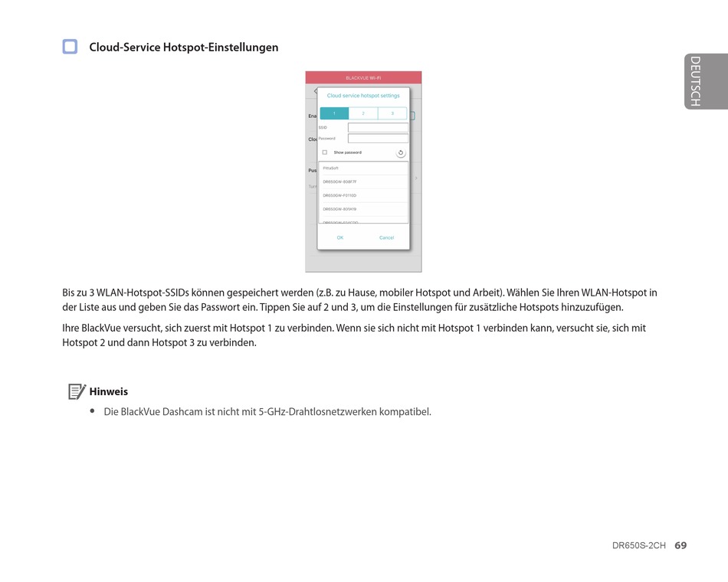Enable the Show password checkbox

coord(325,152)
